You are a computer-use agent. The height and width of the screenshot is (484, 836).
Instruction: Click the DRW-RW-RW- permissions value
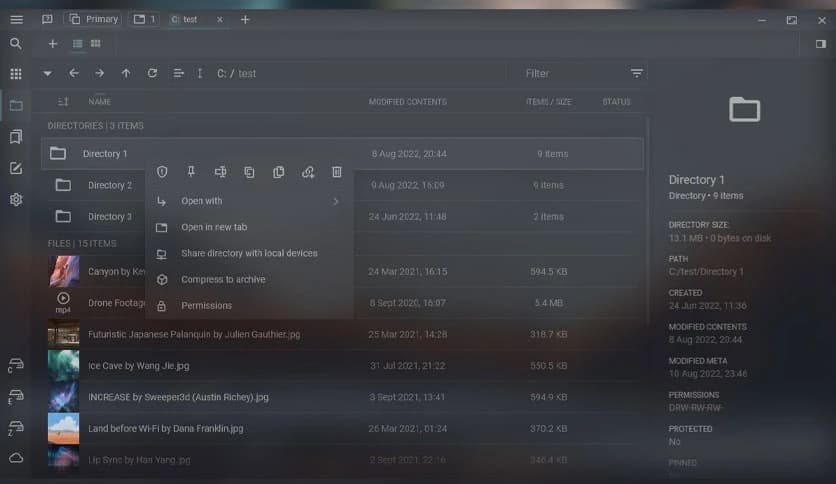(x=695, y=408)
